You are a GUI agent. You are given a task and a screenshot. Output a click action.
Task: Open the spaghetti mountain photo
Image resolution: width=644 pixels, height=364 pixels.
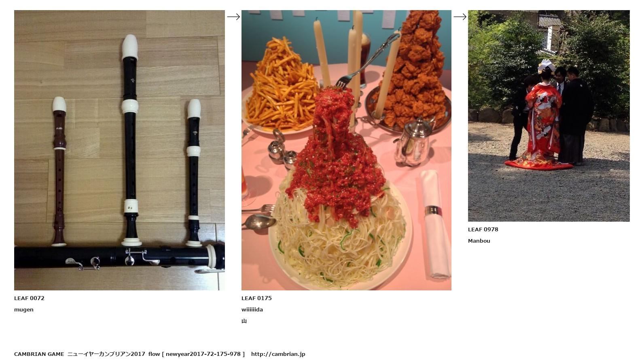346,150
